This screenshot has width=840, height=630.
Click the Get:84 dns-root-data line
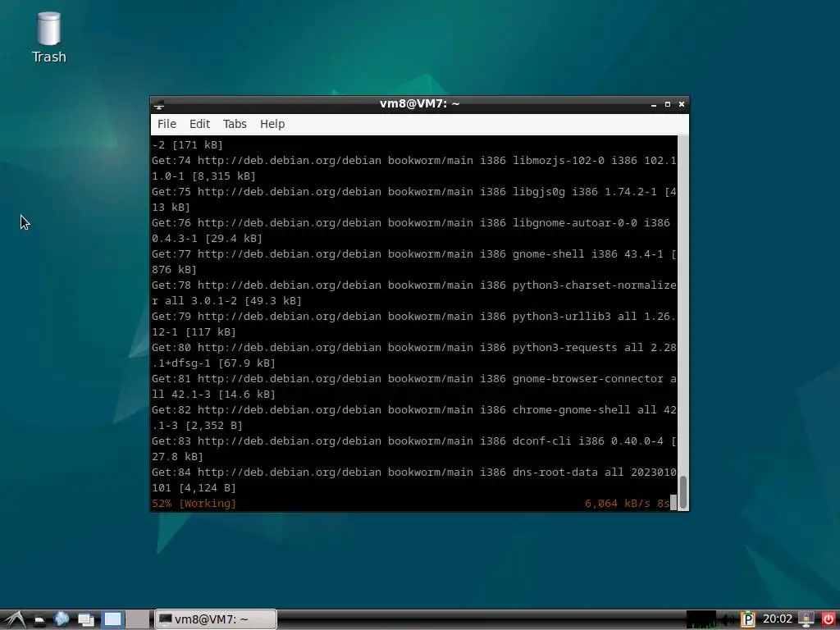[x=414, y=479]
